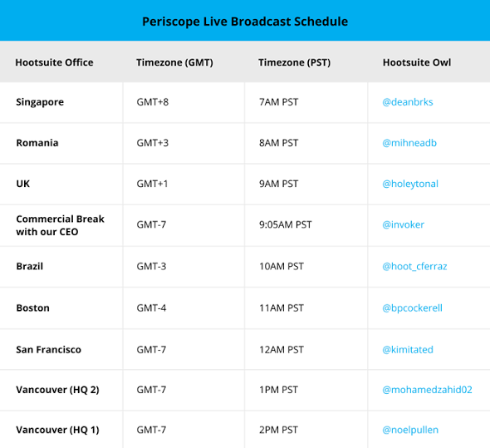Open the @mohamedzahid02 link
The height and width of the screenshot is (448, 490).
(x=427, y=390)
